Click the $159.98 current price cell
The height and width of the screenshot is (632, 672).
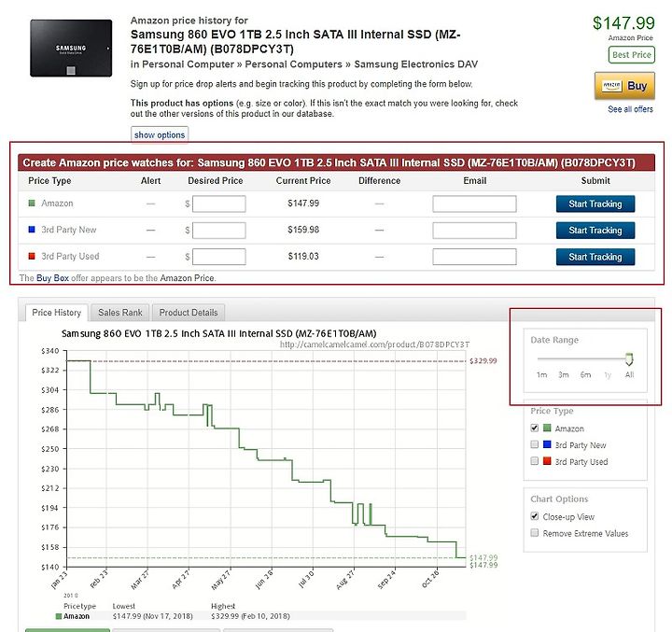tap(303, 230)
